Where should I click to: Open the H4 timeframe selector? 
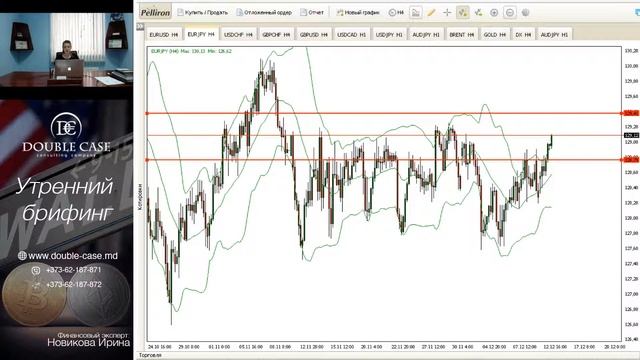click(x=396, y=13)
